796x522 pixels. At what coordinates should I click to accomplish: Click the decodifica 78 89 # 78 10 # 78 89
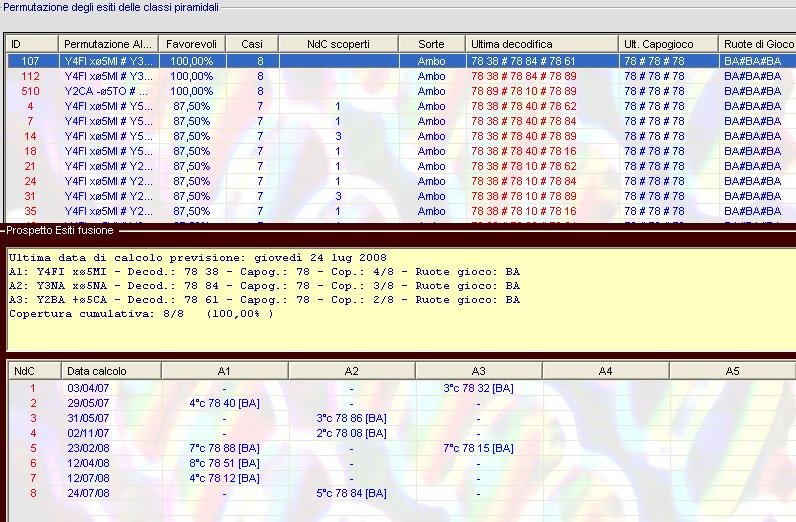pos(523,91)
